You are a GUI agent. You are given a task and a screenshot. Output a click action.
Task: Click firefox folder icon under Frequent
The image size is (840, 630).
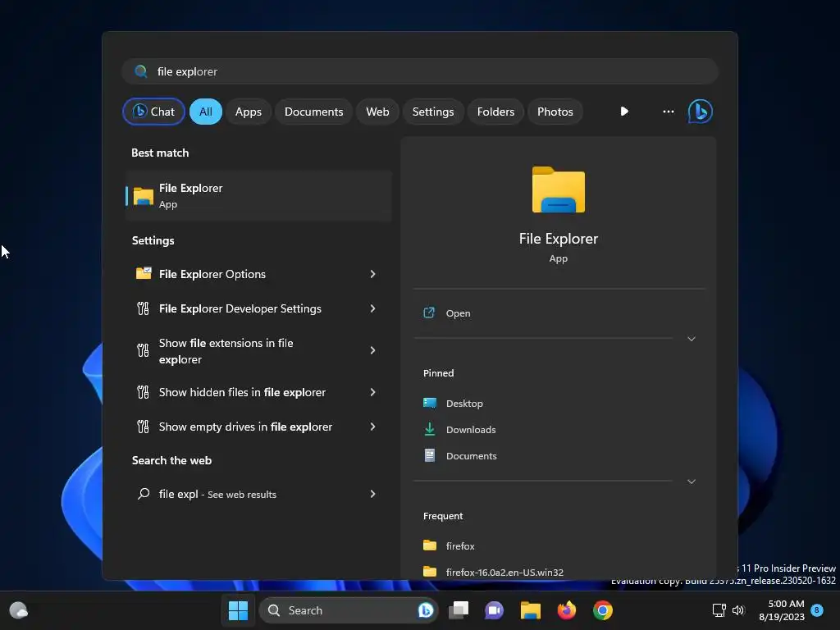click(x=430, y=546)
